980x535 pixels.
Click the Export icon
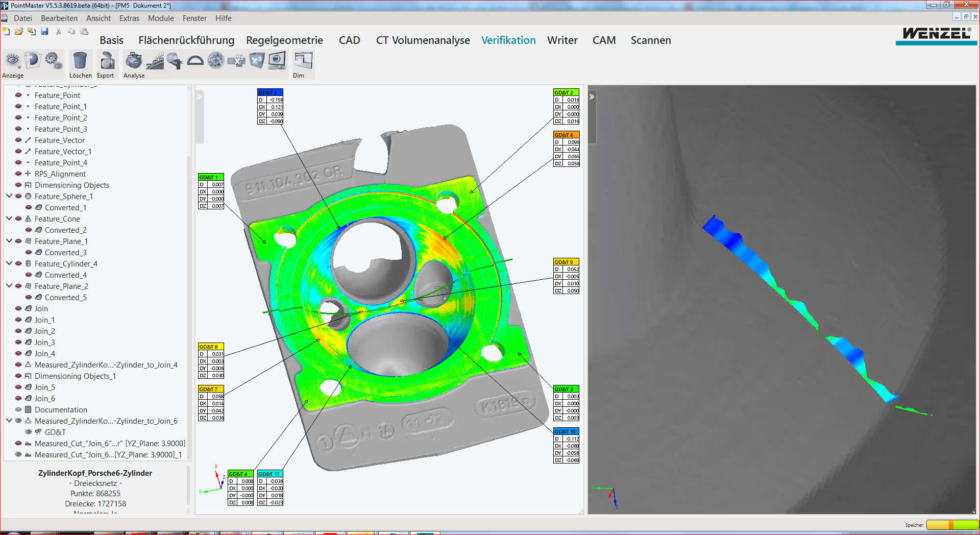[x=107, y=61]
